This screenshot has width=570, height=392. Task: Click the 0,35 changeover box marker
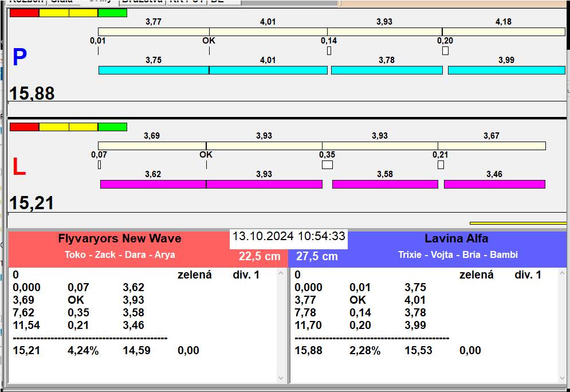(x=327, y=165)
